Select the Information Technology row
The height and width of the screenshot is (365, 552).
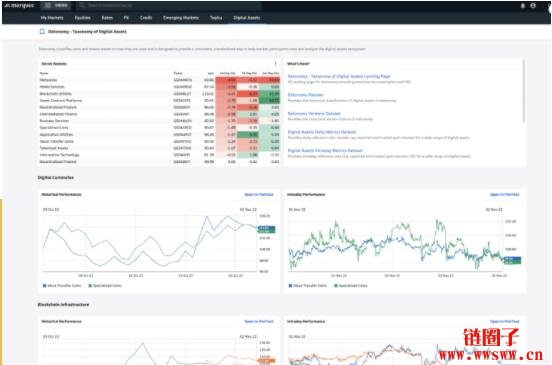[x=159, y=155]
